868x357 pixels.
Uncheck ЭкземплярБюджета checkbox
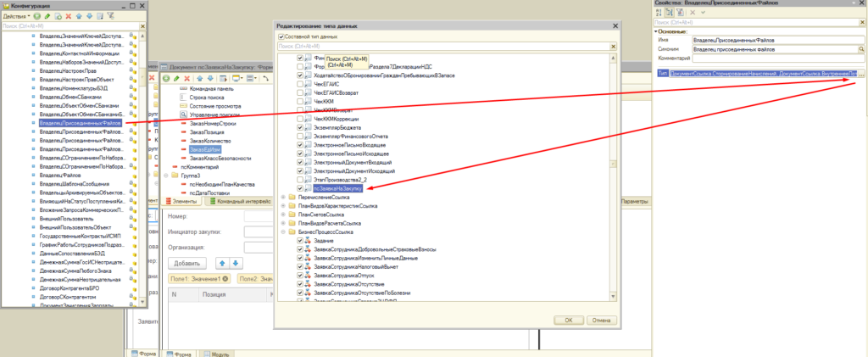click(300, 128)
